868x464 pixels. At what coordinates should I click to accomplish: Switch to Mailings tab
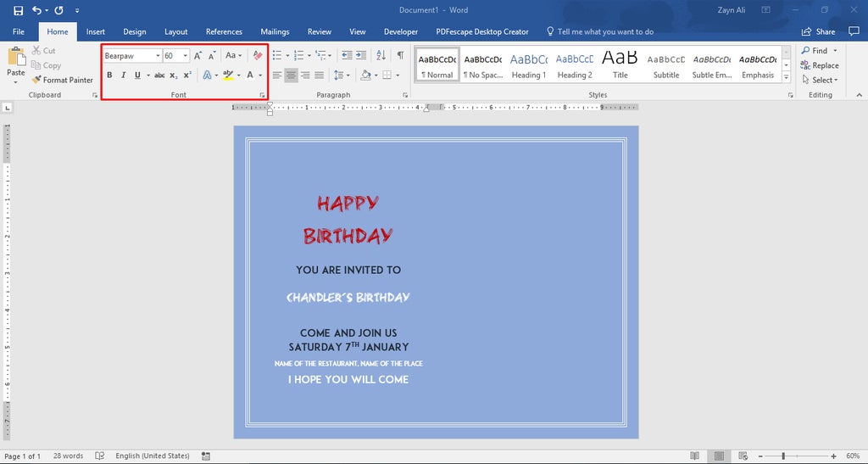[x=275, y=31]
